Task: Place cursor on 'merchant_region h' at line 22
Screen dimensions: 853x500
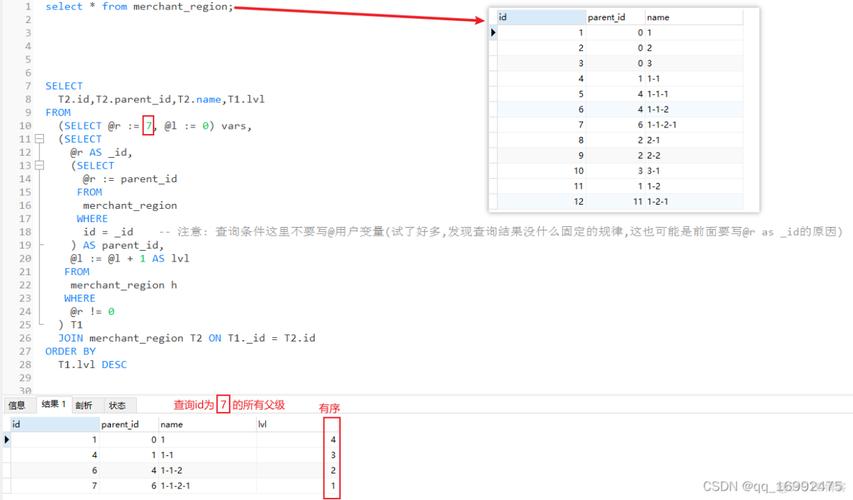Action: point(123,285)
